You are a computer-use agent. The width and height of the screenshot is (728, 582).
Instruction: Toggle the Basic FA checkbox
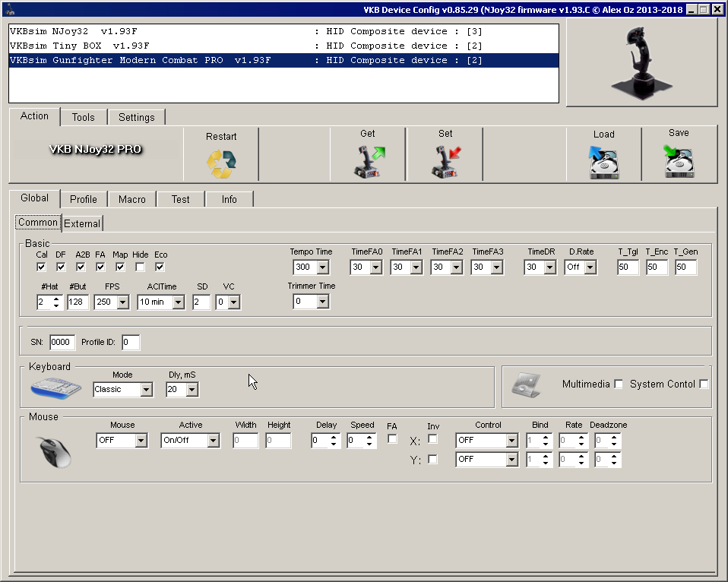tap(100, 267)
